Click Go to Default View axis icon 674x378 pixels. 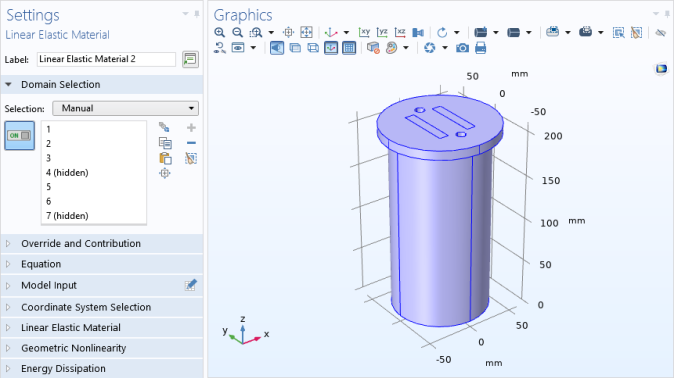click(x=331, y=32)
